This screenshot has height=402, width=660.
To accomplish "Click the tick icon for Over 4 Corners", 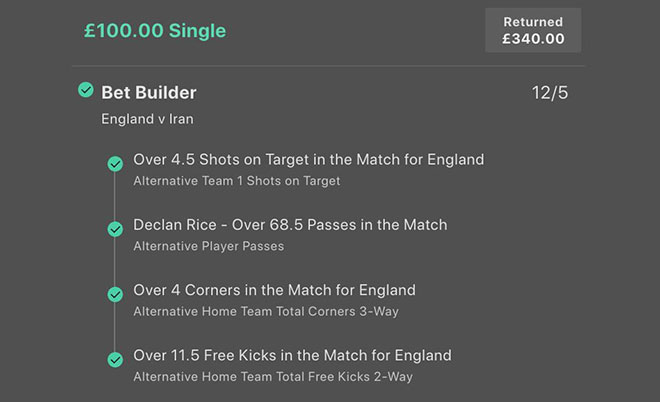I will [x=115, y=294].
